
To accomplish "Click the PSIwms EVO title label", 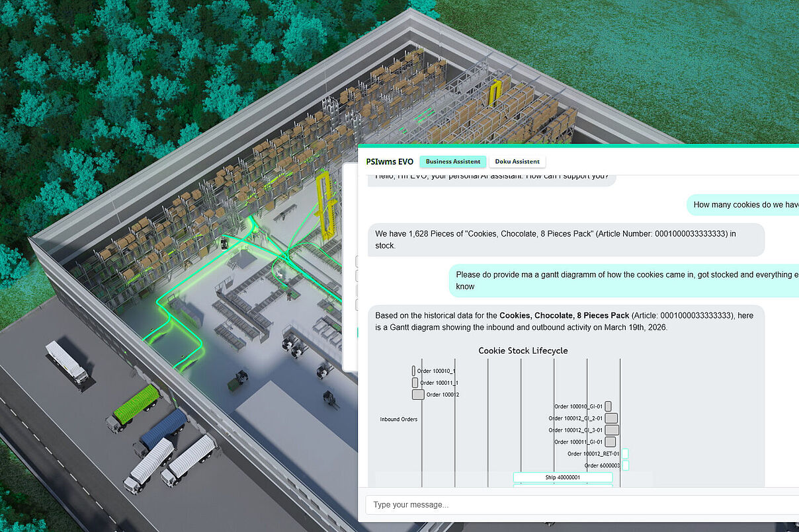I will [x=390, y=161].
